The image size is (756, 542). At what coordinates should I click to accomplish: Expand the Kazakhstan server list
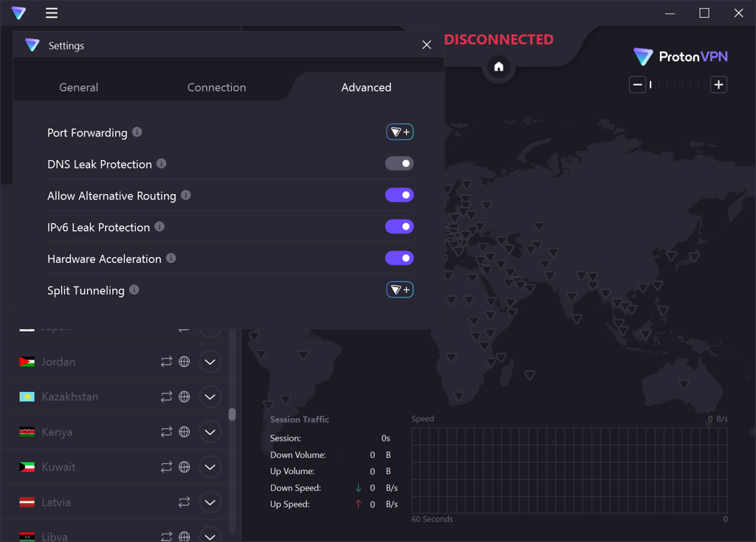click(x=210, y=397)
